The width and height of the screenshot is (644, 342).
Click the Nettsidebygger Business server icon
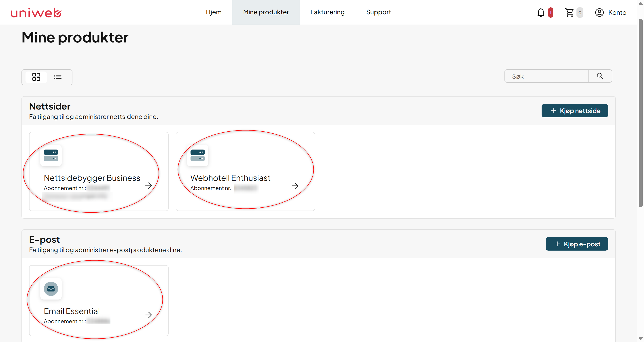(51, 155)
